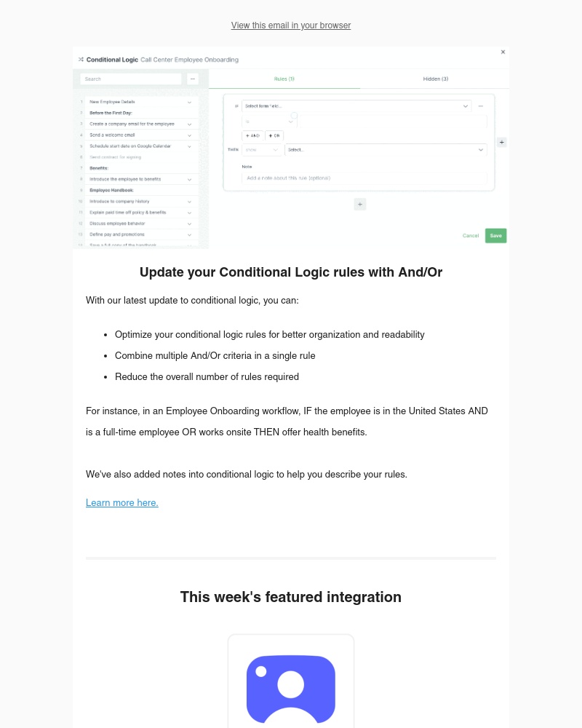Screen dimensions: 582x728
Task: Click the Conditional Logic shuffle icon
Action: coord(79,60)
